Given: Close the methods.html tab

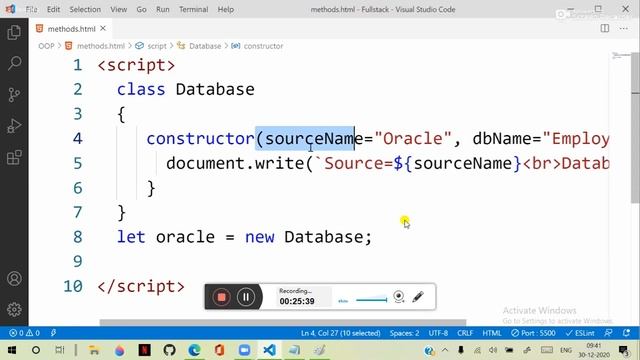Looking at the screenshot, I should [x=103, y=28].
